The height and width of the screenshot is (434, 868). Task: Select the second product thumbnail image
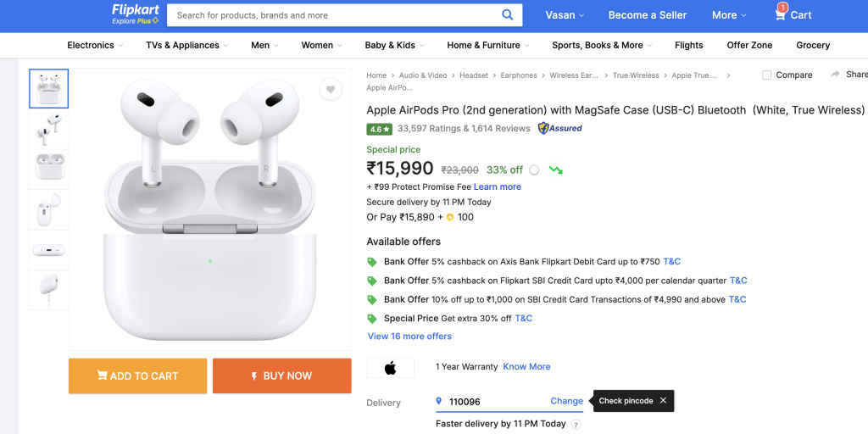pos(48,129)
